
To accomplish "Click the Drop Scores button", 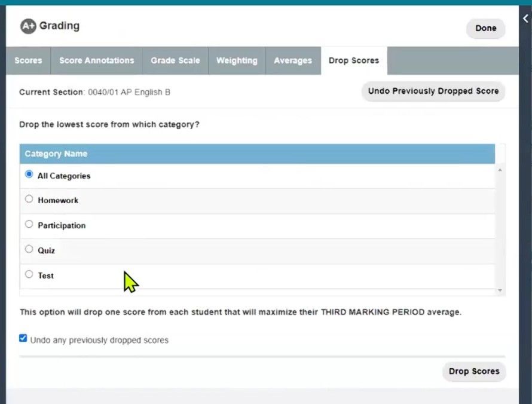I will pyautogui.click(x=474, y=371).
